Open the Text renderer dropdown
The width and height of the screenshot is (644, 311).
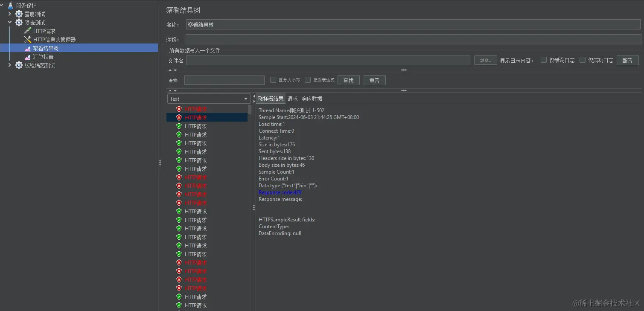pyautogui.click(x=209, y=99)
